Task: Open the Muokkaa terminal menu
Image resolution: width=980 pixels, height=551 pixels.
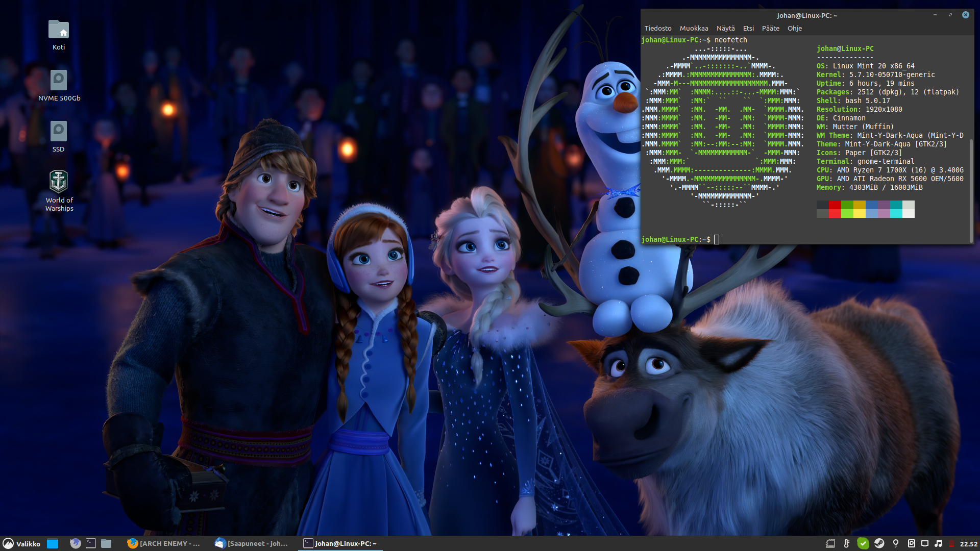Action: pos(694,28)
